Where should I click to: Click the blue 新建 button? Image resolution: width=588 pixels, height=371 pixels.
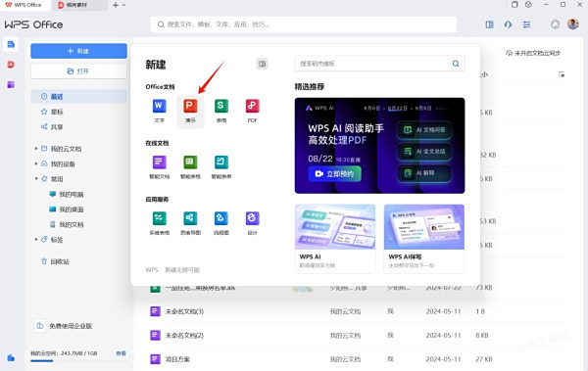click(x=78, y=51)
